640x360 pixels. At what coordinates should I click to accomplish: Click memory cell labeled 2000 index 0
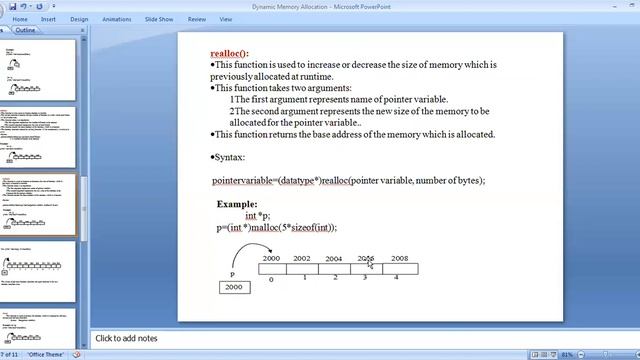[272, 269]
